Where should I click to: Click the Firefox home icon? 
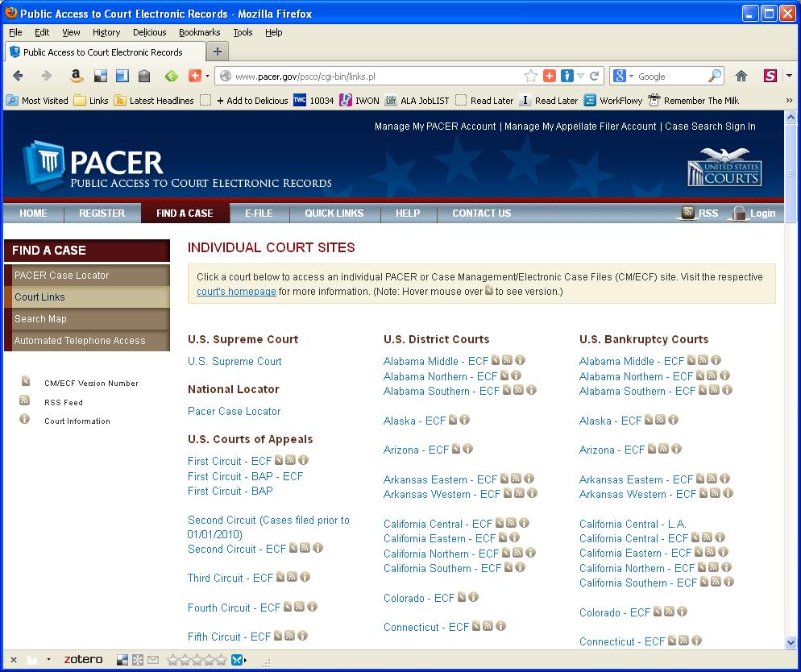[x=741, y=76]
